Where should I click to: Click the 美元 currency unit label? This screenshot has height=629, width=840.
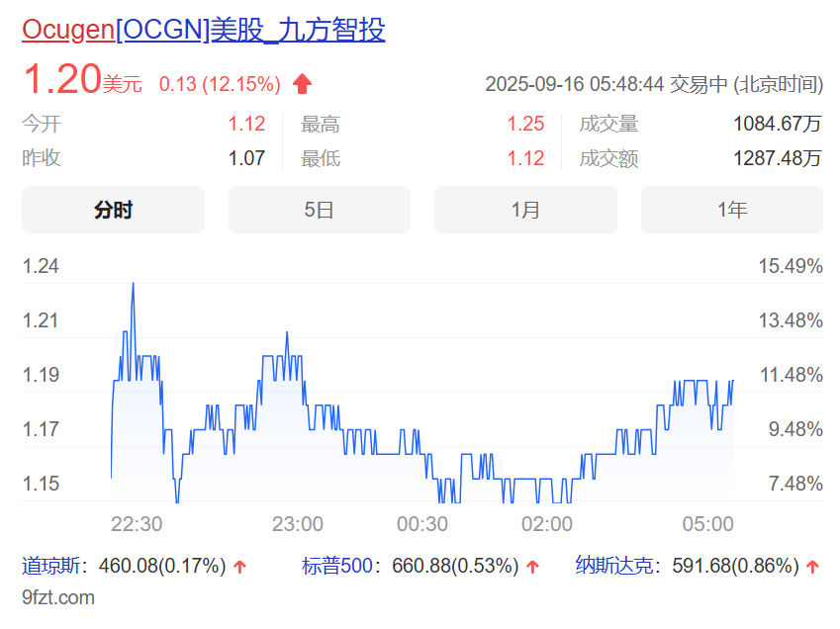pos(122,84)
